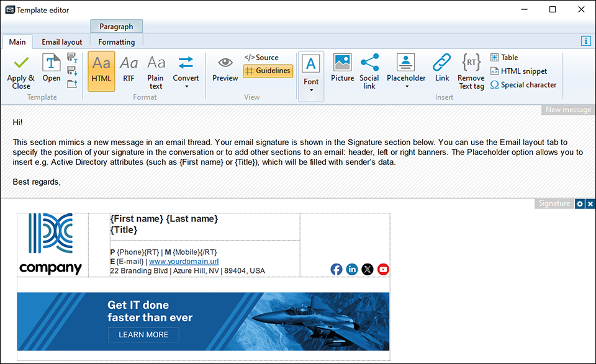Select the Plain text format
This screenshot has width=596, height=364.
pos(155,69)
